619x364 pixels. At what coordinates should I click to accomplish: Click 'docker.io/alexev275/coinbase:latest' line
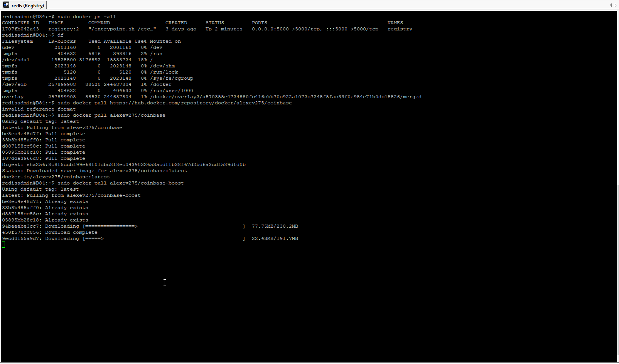56,177
